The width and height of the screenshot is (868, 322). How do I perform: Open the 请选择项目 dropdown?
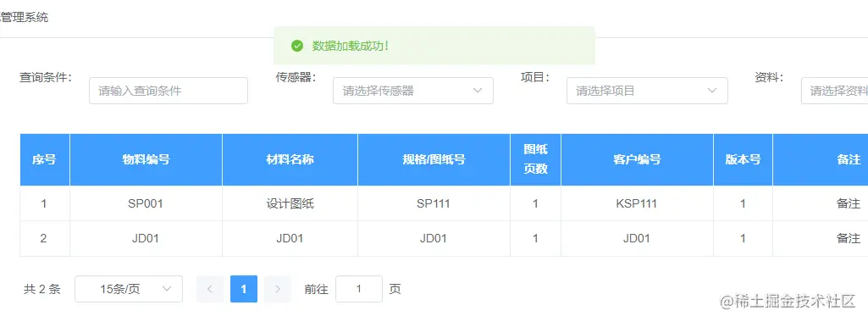click(647, 91)
